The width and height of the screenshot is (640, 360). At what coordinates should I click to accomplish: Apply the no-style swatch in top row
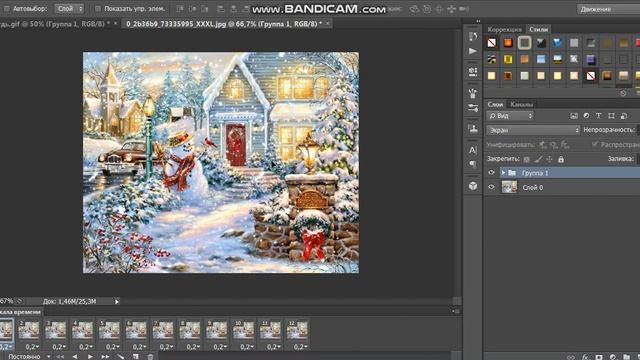point(491,43)
